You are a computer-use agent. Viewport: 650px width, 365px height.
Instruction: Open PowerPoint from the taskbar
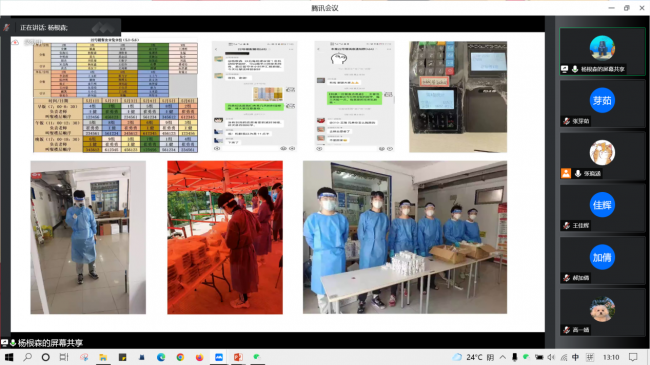[x=238, y=357]
